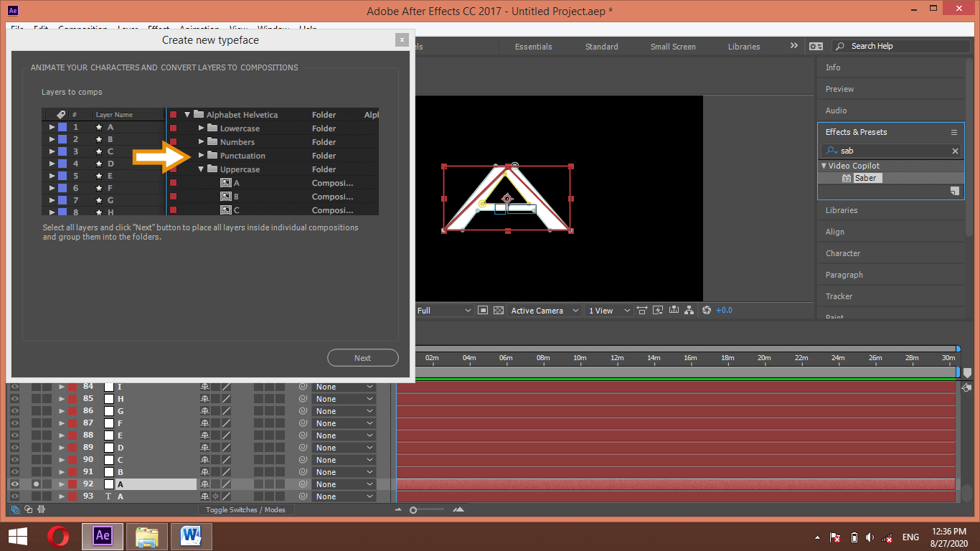Click the Toggle Switches / Modes button

[x=246, y=509]
